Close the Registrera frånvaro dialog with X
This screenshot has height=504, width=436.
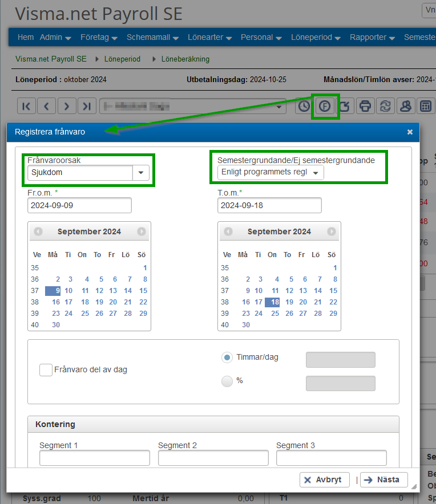pos(410,132)
